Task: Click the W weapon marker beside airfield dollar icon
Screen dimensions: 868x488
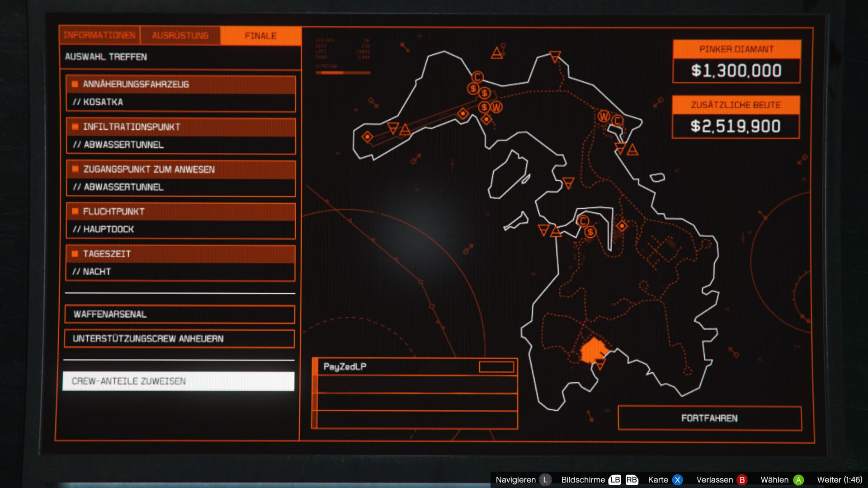Action: click(x=496, y=107)
